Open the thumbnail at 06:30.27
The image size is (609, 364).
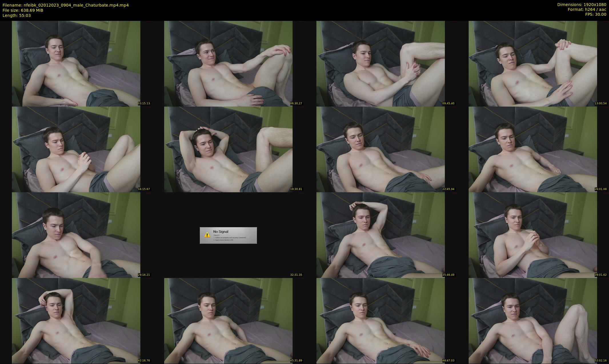tap(228, 63)
